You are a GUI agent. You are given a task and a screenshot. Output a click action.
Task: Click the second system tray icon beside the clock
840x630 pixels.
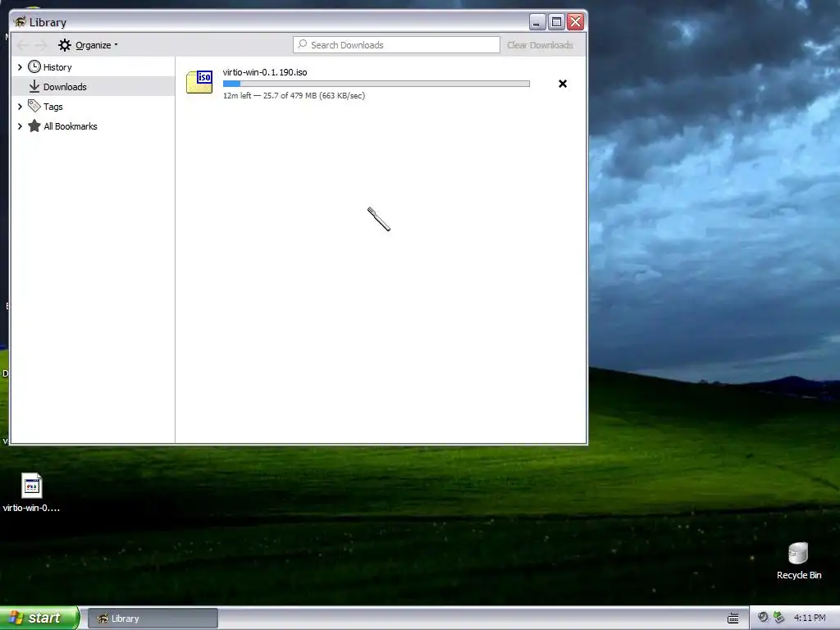coord(779,617)
